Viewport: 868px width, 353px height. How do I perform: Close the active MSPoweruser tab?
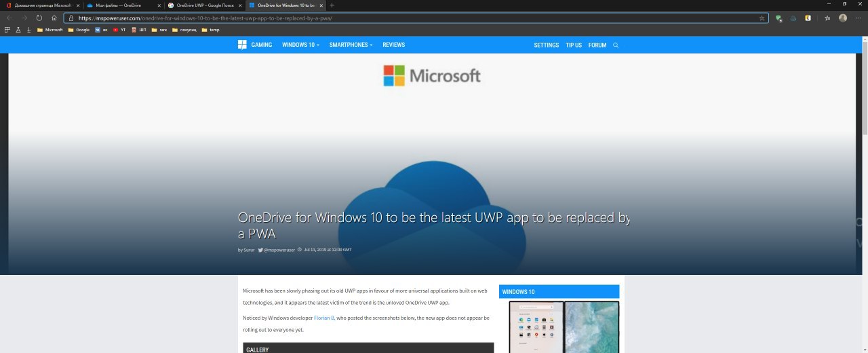click(321, 5)
